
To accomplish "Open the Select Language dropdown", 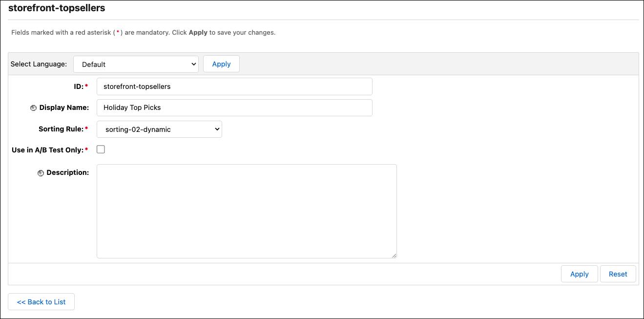I will (x=136, y=64).
